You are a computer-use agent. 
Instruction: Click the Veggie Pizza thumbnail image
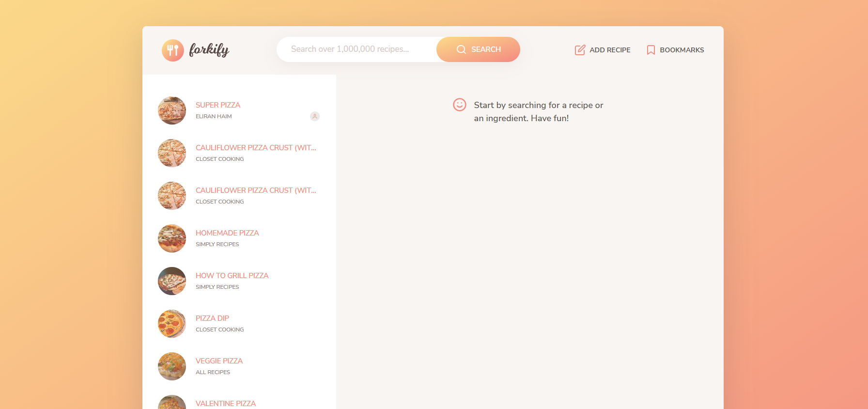pyautogui.click(x=172, y=366)
